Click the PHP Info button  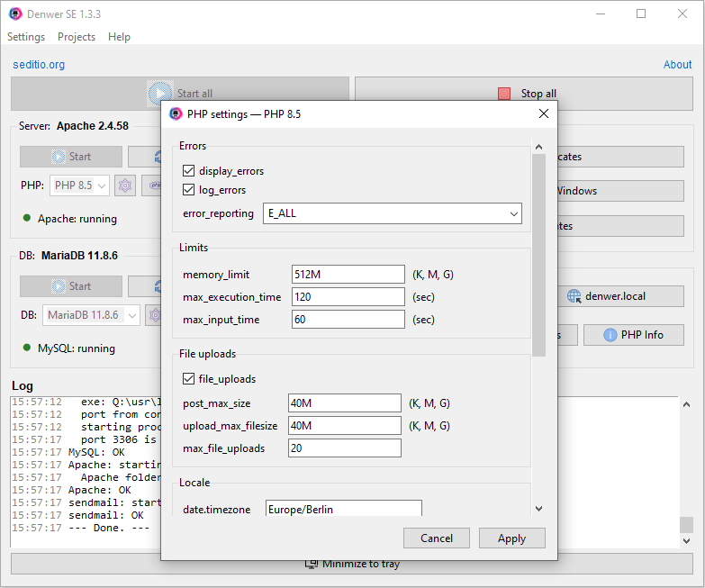(x=634, y=335)
